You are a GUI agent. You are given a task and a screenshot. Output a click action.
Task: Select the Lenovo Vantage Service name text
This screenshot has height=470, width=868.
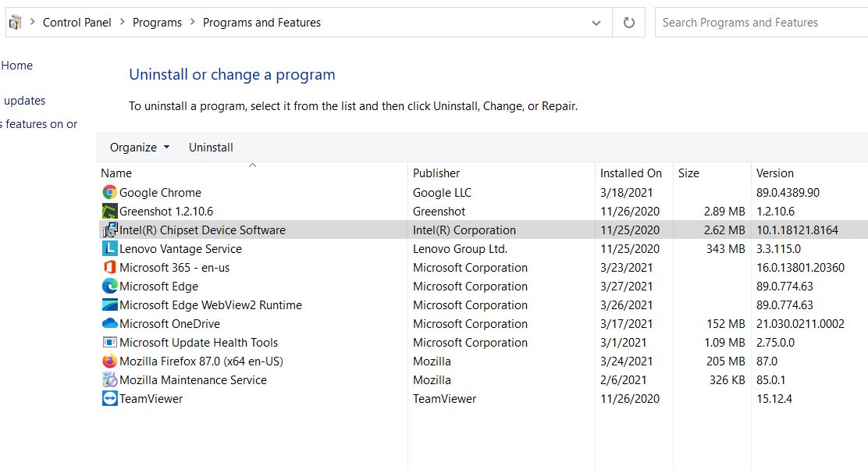[x=180, y=249]
